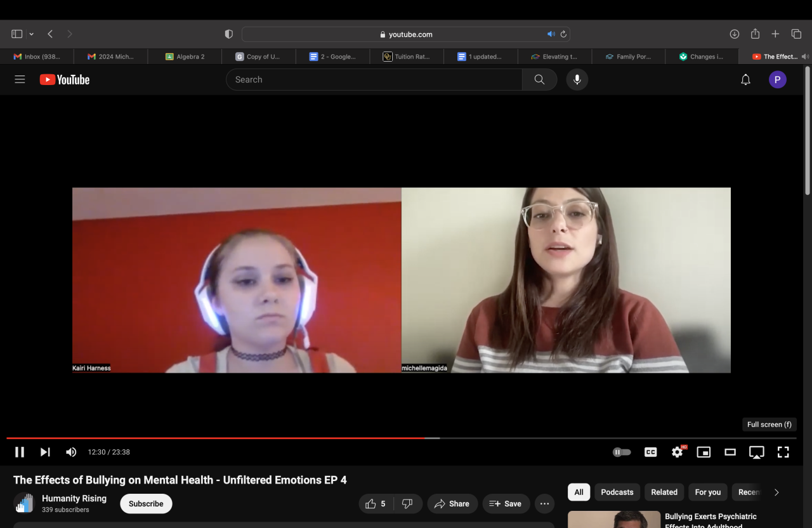Open the video settings gear
This screenshot has width=812, height=528.
678,452
